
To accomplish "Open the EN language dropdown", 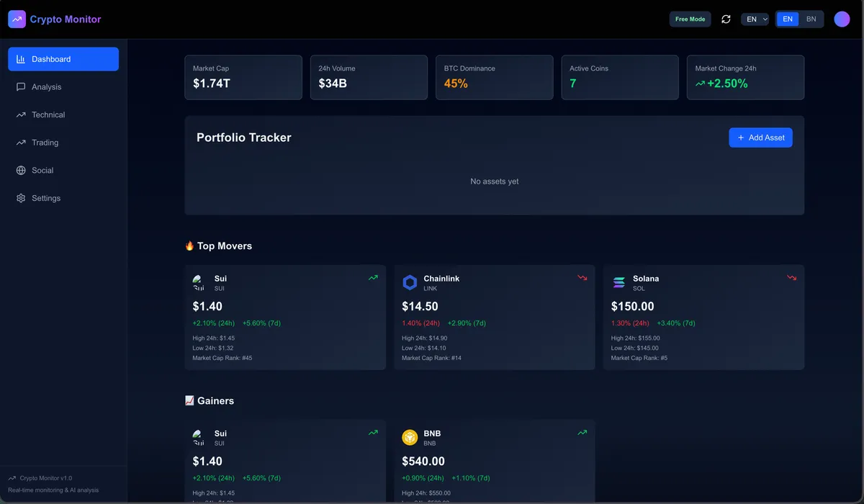I will click(755, 19).
